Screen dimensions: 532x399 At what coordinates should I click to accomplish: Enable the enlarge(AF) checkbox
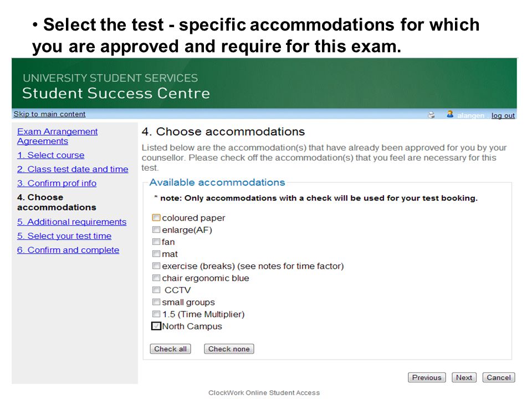156,229
